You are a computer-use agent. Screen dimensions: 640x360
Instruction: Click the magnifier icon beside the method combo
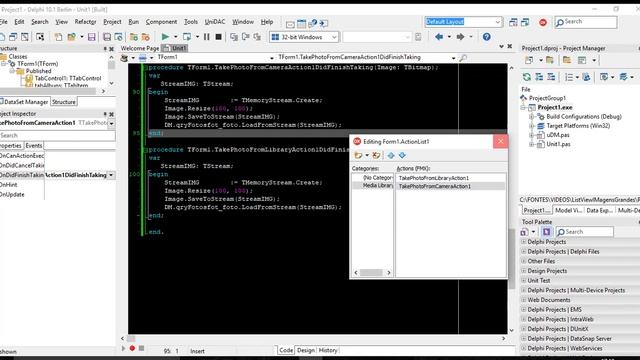point(463,58)
